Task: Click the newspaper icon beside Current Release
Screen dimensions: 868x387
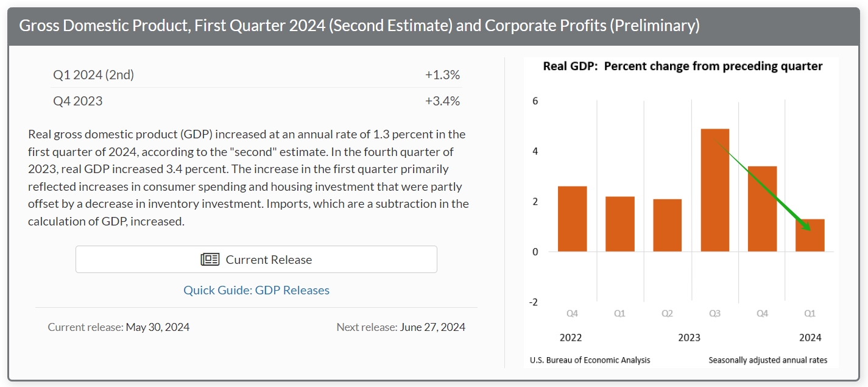Action: pos(210,260)
